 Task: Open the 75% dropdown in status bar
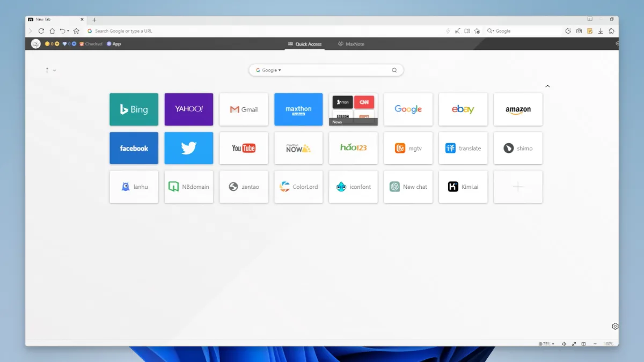[x=546, y=344]
